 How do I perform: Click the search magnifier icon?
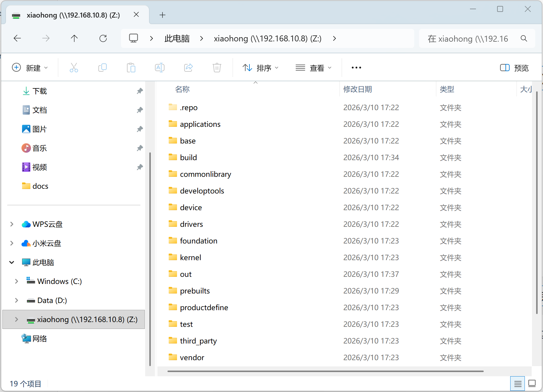pyautogui.click(x=524, y=38)
